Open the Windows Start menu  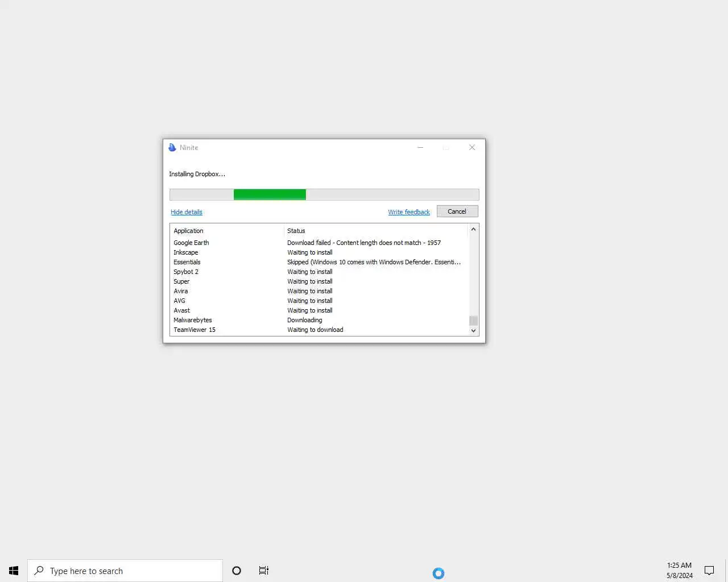coord(14,571)
